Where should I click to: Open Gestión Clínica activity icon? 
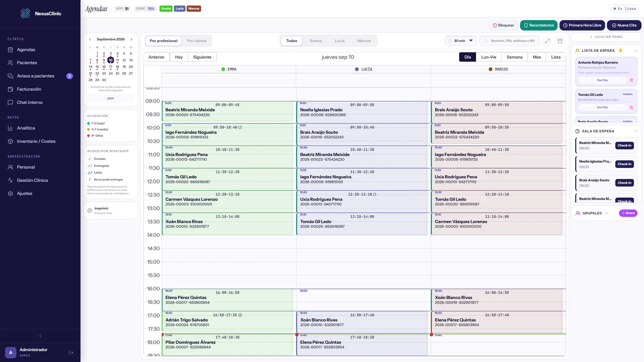[x=10, y=180]
